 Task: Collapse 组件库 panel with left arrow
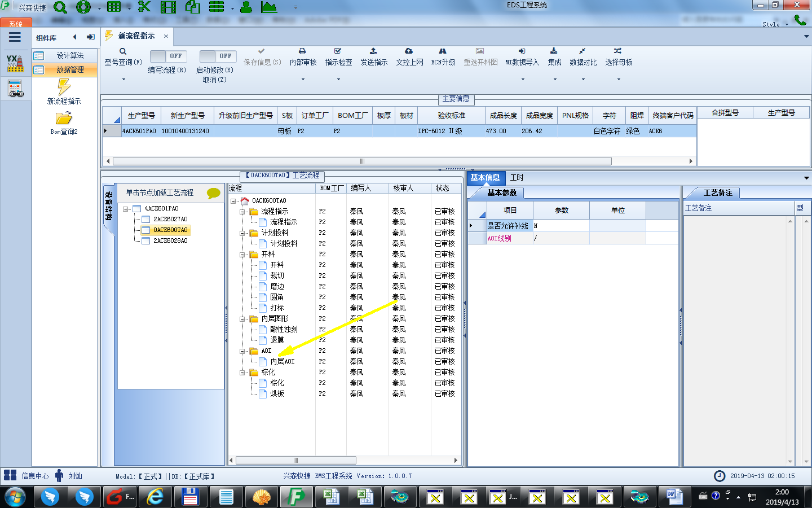(74, 37)
